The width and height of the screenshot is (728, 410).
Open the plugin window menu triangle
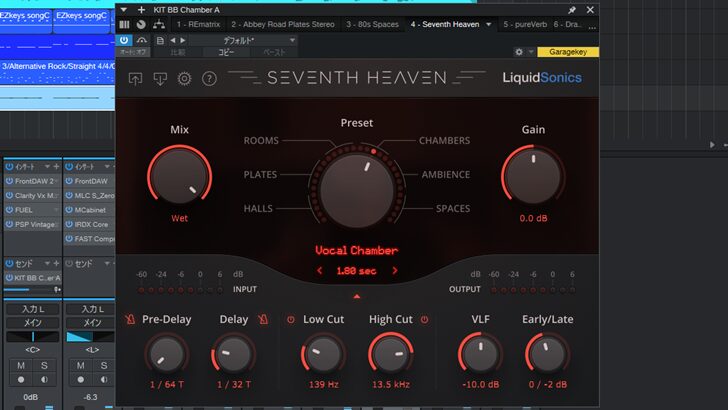pyautogui.click(x=124, y=9)
